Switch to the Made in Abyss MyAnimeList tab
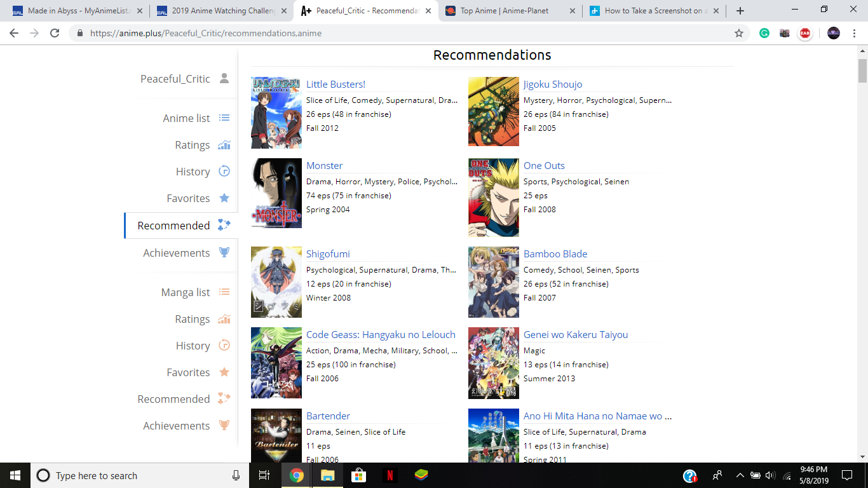 (x=76, y=11)
